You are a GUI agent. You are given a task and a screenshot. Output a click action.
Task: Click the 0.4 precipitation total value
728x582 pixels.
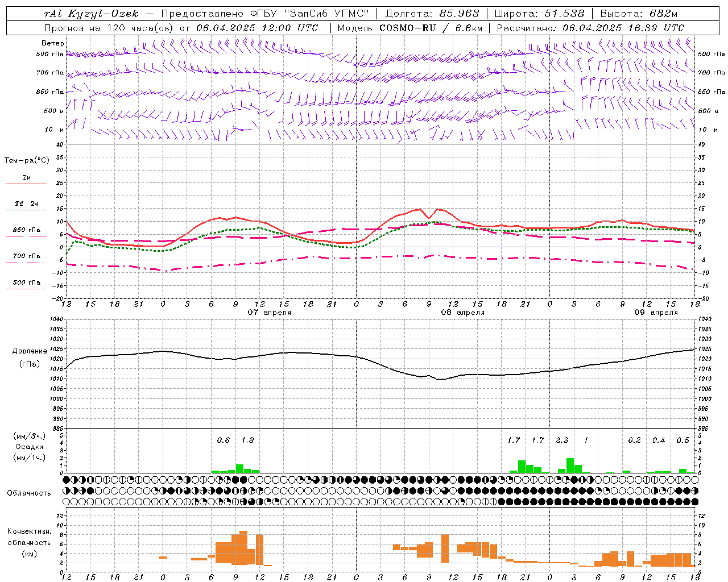pos(659,440)
